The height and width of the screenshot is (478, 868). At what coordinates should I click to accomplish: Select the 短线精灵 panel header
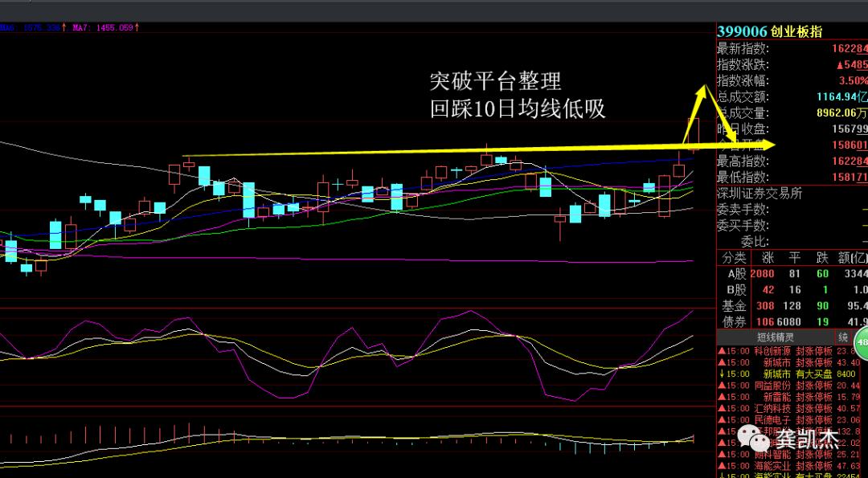(776, 337)
